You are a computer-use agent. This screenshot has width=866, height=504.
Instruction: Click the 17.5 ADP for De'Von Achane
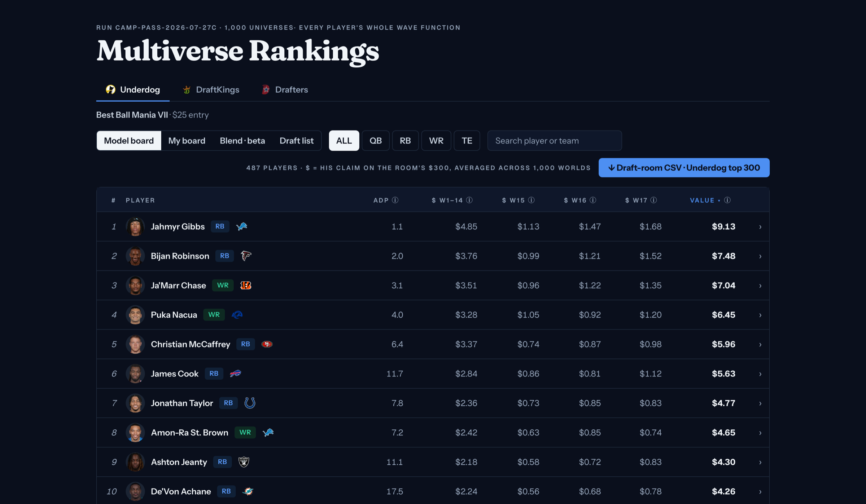pyautogui.click(x=395, y=491)
